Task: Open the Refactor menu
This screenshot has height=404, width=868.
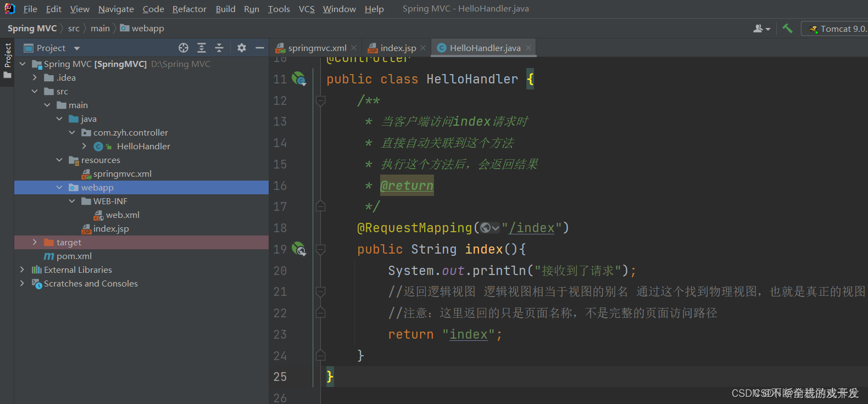Action: point(190,9)
